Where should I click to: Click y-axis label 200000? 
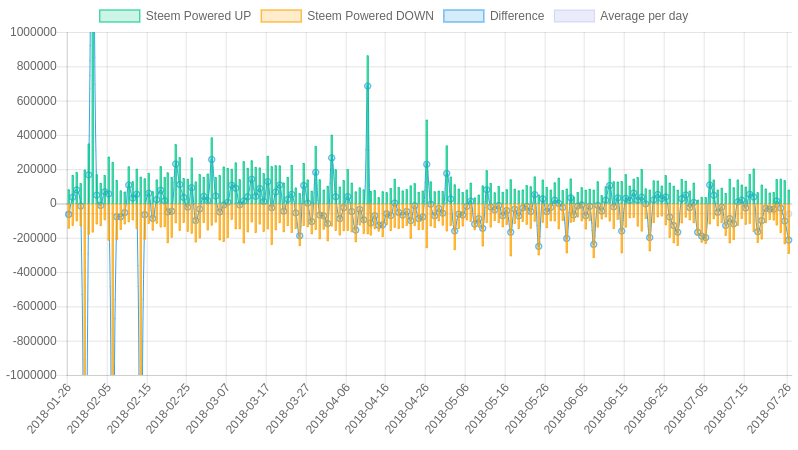coord(36,169)
